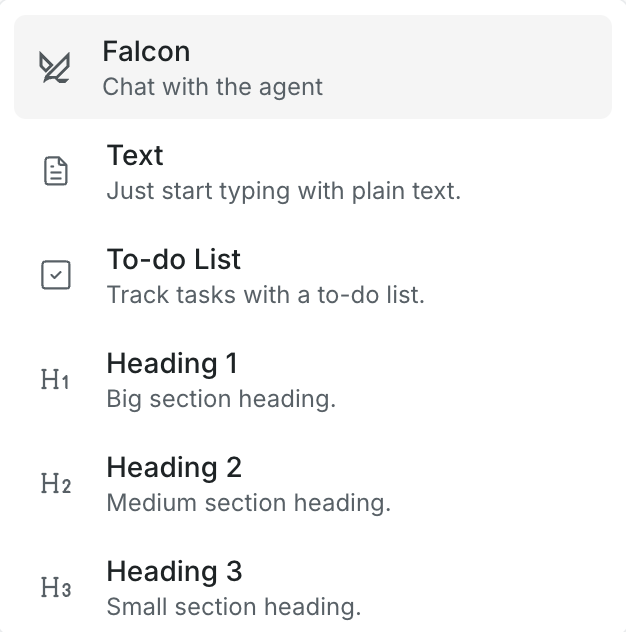Click 'Track tasks with a to-do list.'
Image resolution: width=626 pixels, height=632 pixels.
(265, 295)
